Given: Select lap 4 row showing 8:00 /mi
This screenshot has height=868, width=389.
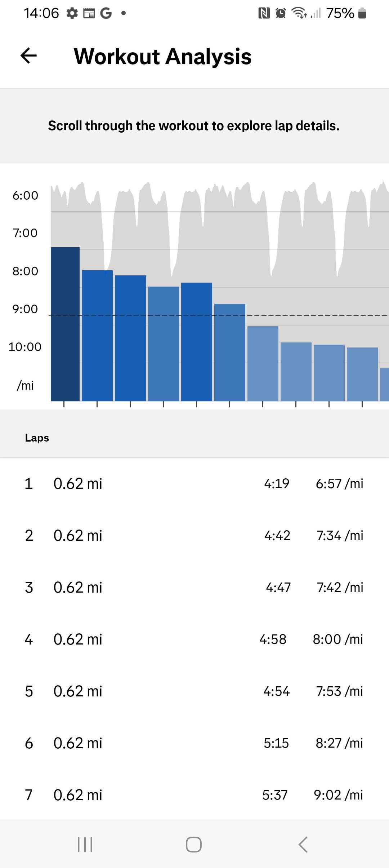Looking at the screenshot, I should pos(194,639).
